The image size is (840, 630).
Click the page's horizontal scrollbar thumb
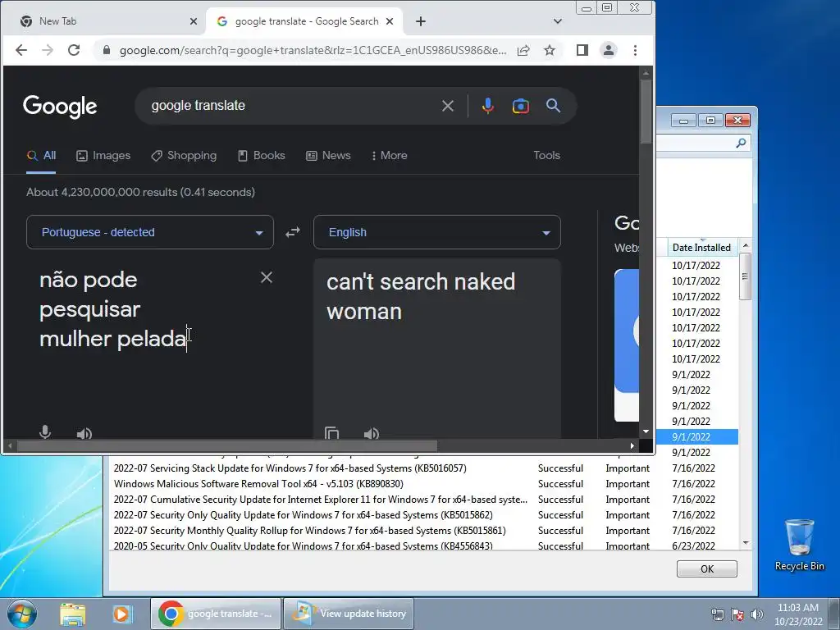point(227,445)
